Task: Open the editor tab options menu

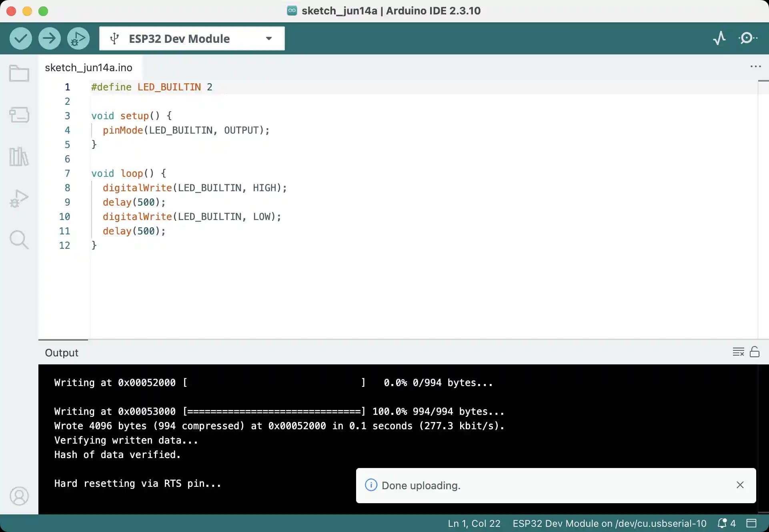Action: coord(755,66)
